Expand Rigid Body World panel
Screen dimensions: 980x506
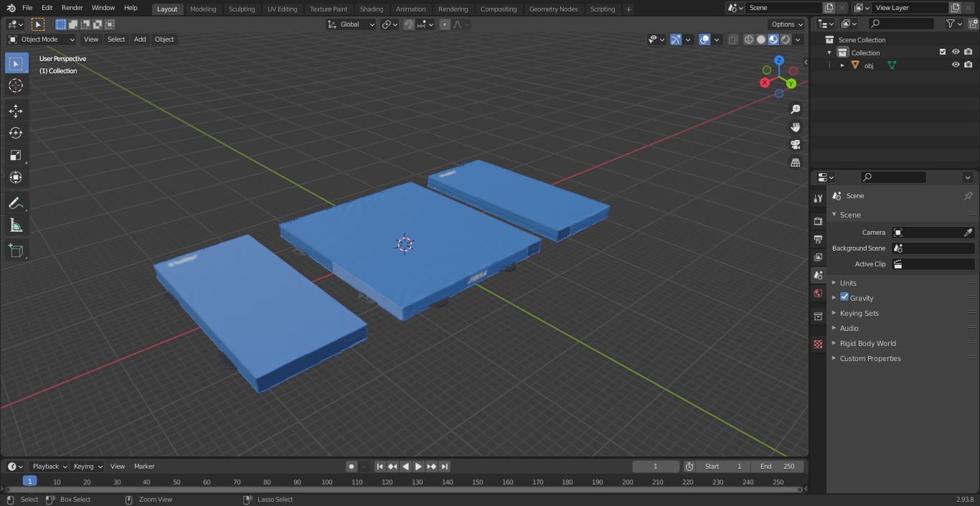pyautogui.click(x=867, y=343)
